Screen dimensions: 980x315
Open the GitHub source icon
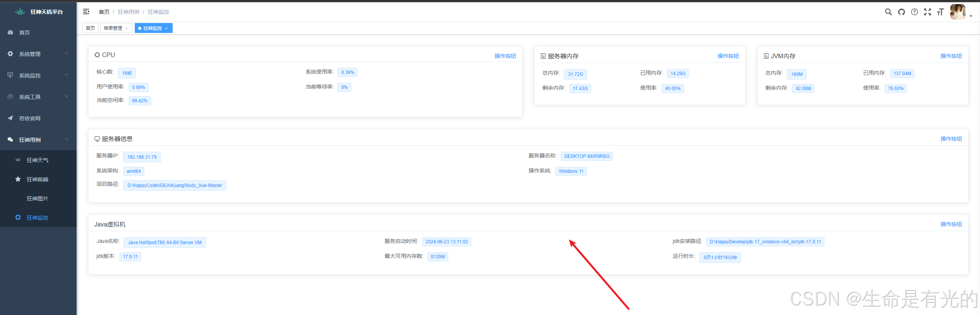(902, 12)
